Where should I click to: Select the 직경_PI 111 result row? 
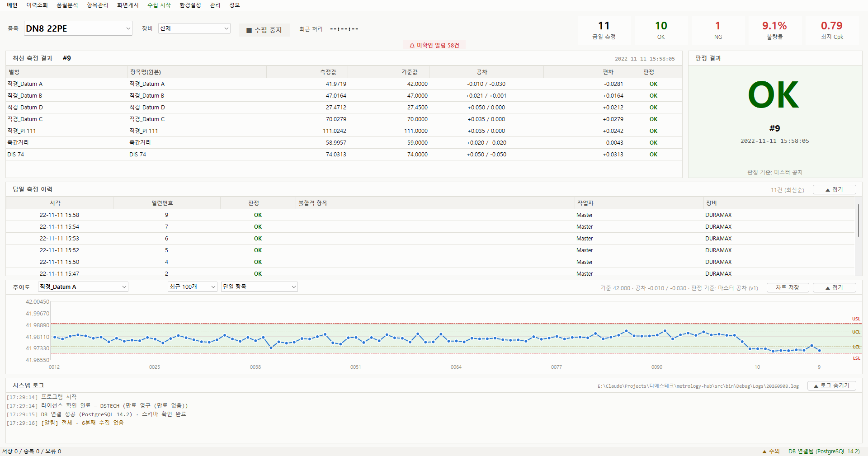(344, 131)
